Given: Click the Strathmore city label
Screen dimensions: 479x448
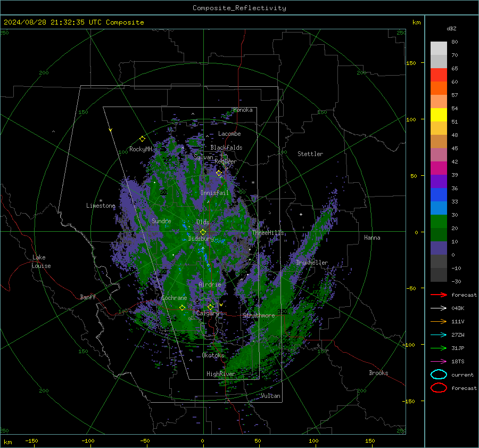Looking at the screenshot, I should click(259, 315).
